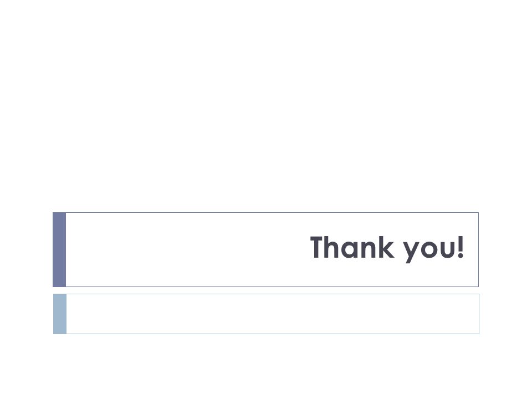The width and height of the screenshot is (532, 399).
Task: Select the title box top border line
Action: pyautogui.click(x=272, y=212)
